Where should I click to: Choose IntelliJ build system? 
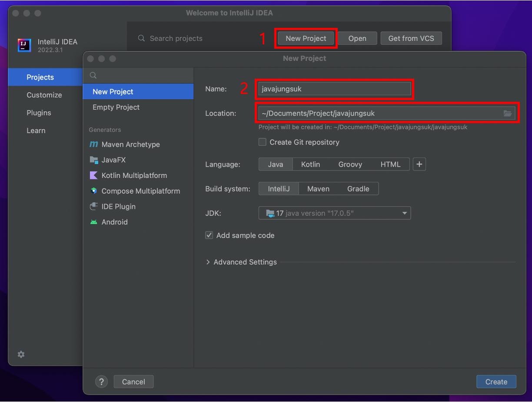click(x=279, y=189)
